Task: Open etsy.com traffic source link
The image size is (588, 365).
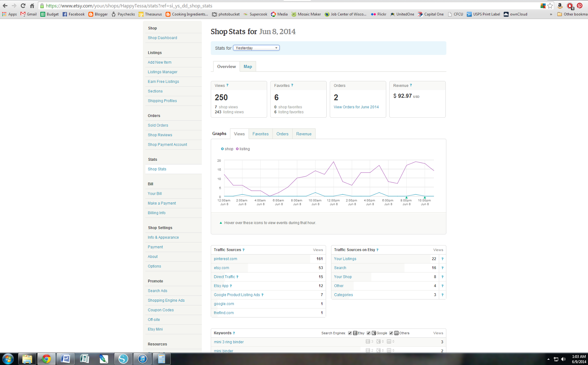Action: point(221,268)
